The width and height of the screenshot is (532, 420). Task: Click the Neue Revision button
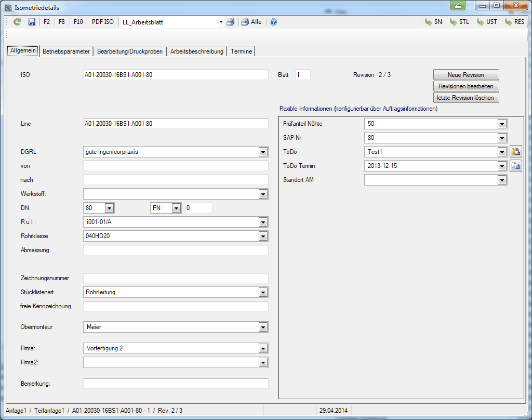pos(465,75)
